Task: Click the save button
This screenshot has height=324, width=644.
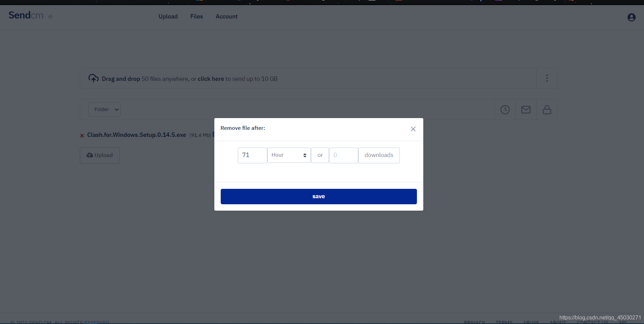Action: click(319, 197)
